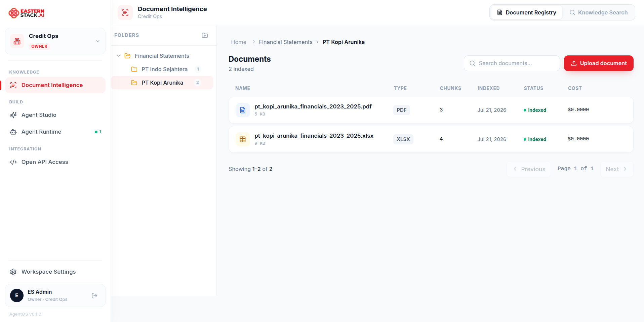Open Open API Access
This screenshot has height=322, width=644.
pyautogui.click(x=55, y=162)
